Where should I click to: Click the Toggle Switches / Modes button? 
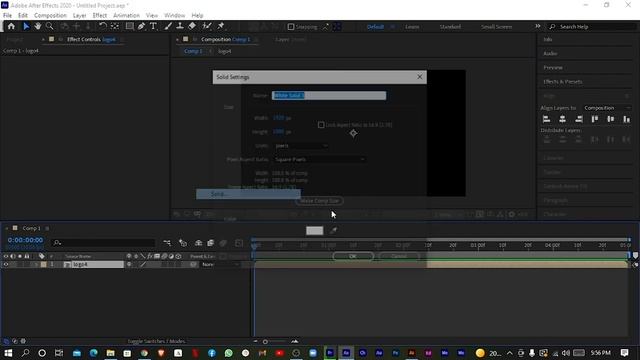click(x=157, y=341)
